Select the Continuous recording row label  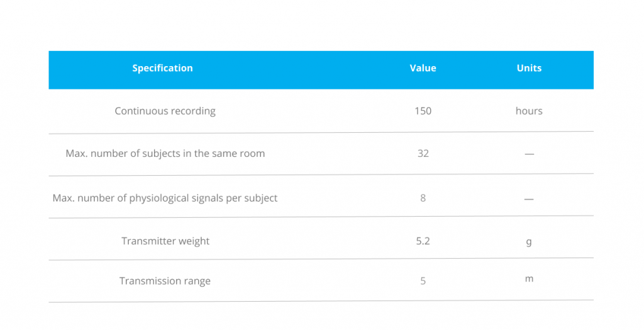pos(165,111)
